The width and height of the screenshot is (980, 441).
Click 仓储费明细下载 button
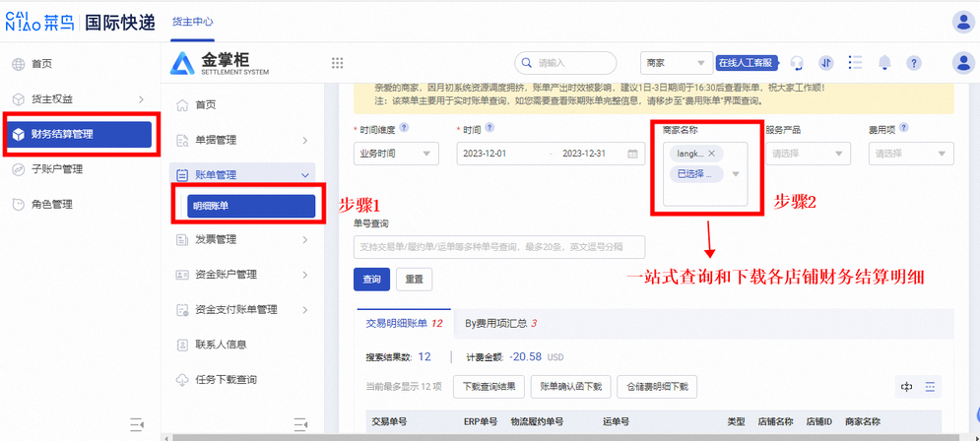[657, 387]
